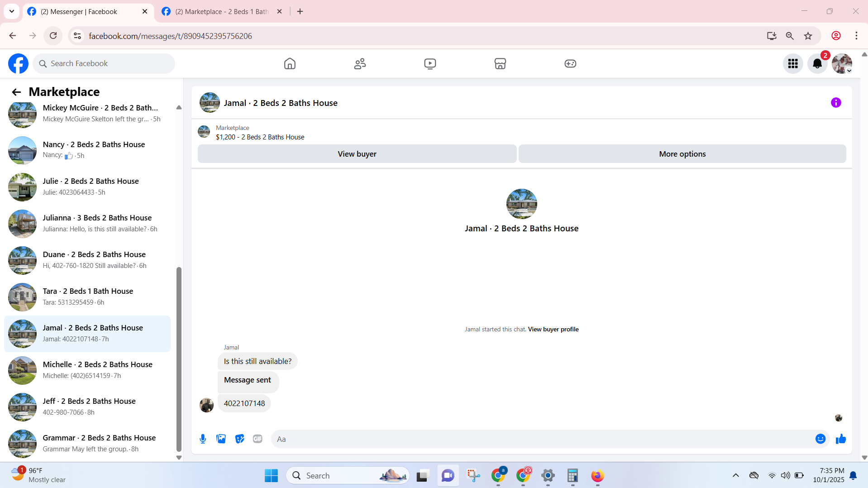The width and height of the screenshot is (868, 488).
Task: Click the 'Is this still available?' message
Action: coord(258,362)
